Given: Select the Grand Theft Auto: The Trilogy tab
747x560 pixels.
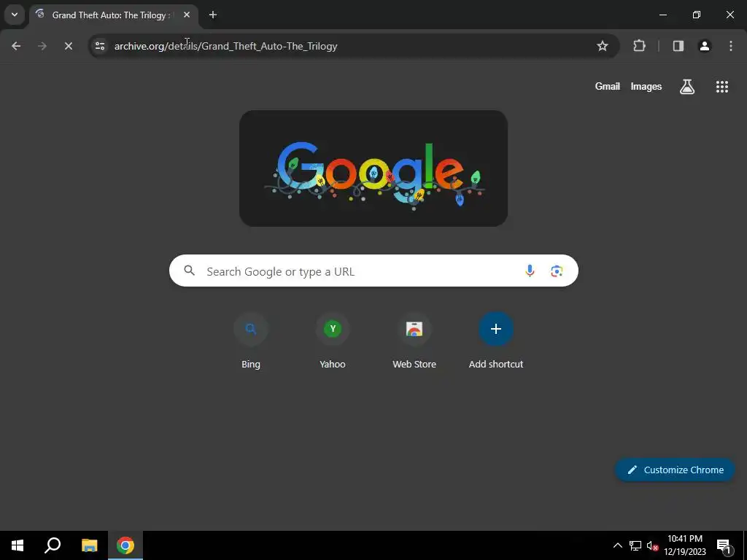Looking at the screenshot, I should [x=109, y=15].
